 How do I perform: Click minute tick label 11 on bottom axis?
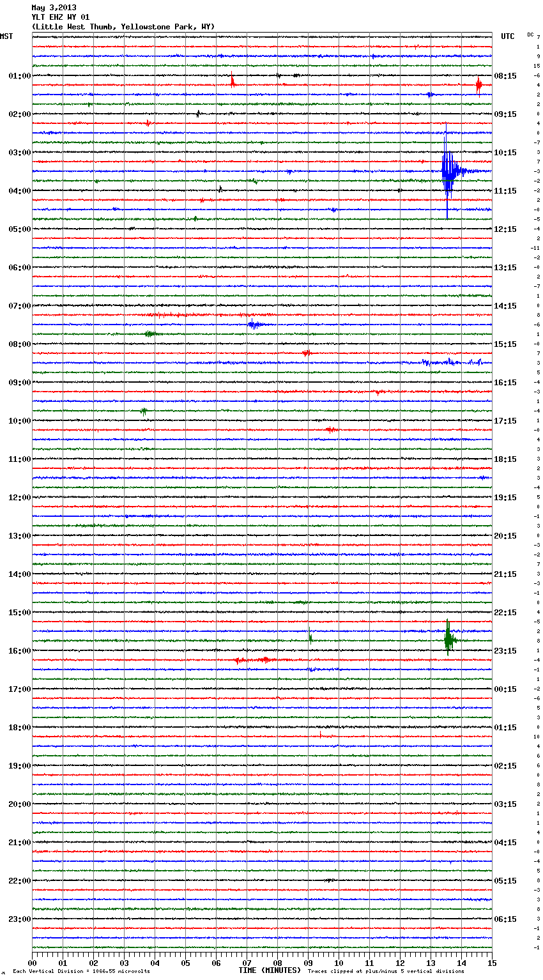pos(369,963)
